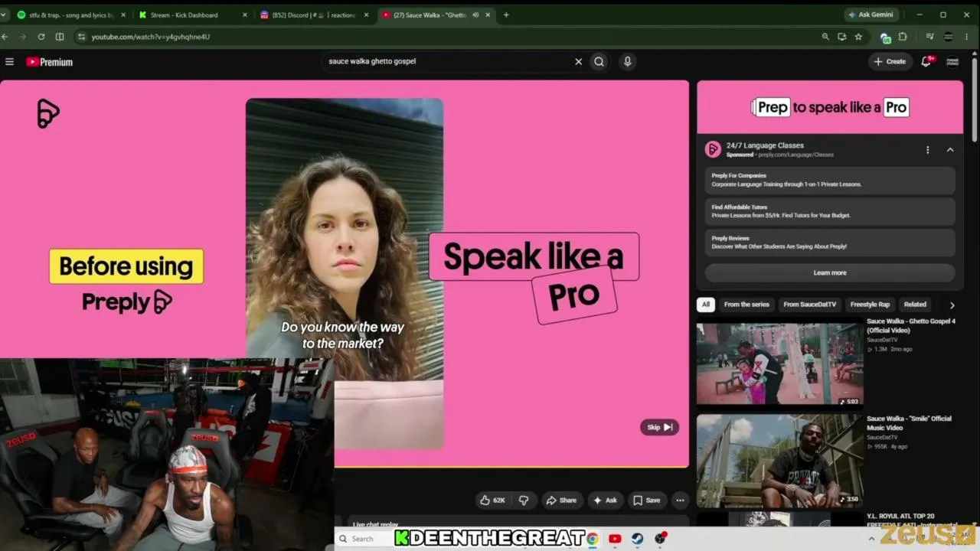Open YouTube notifications bell
980x551 pixels.
tap(926, 61)
